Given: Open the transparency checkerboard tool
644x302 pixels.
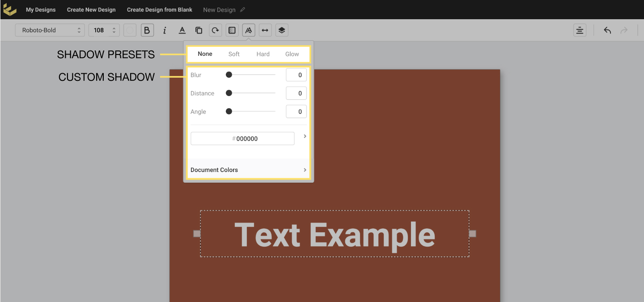Looking at the screenshot, I should pyautogui.click(x=232, y=30).
